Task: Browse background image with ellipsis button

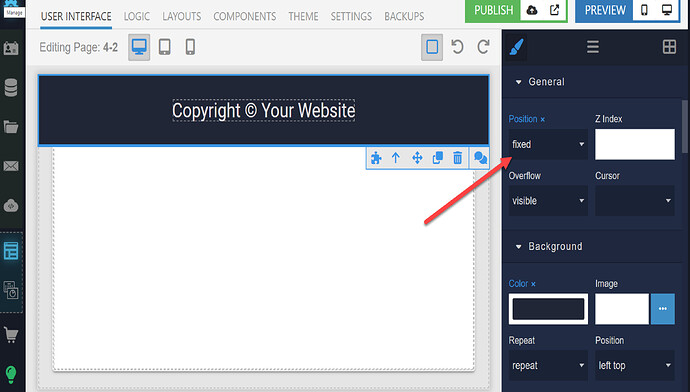Action: (663, 309)
